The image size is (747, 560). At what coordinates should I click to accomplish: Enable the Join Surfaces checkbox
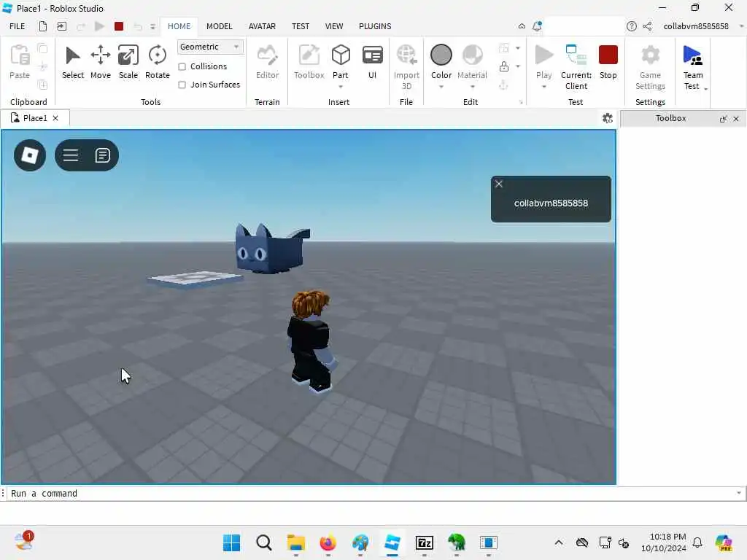pos(182,85)
